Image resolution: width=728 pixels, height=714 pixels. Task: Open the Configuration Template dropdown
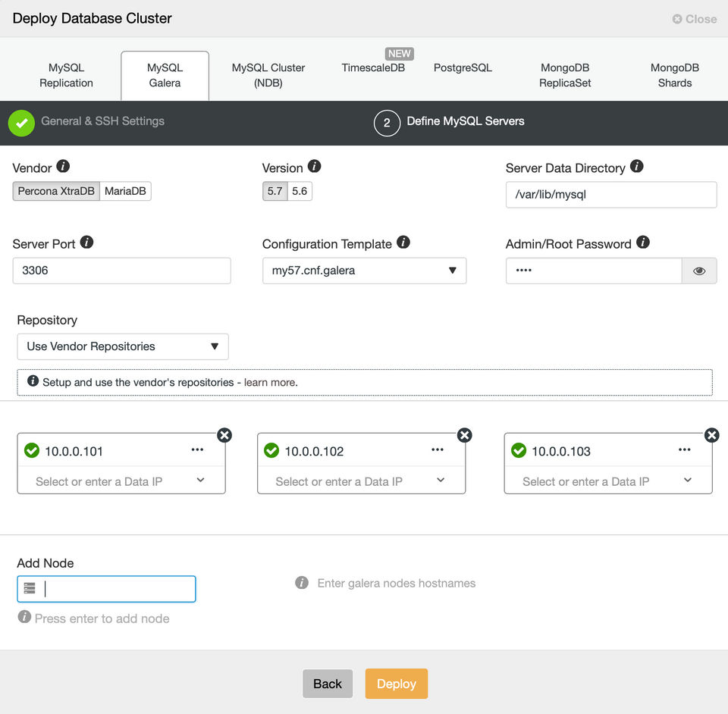[364, 271]
